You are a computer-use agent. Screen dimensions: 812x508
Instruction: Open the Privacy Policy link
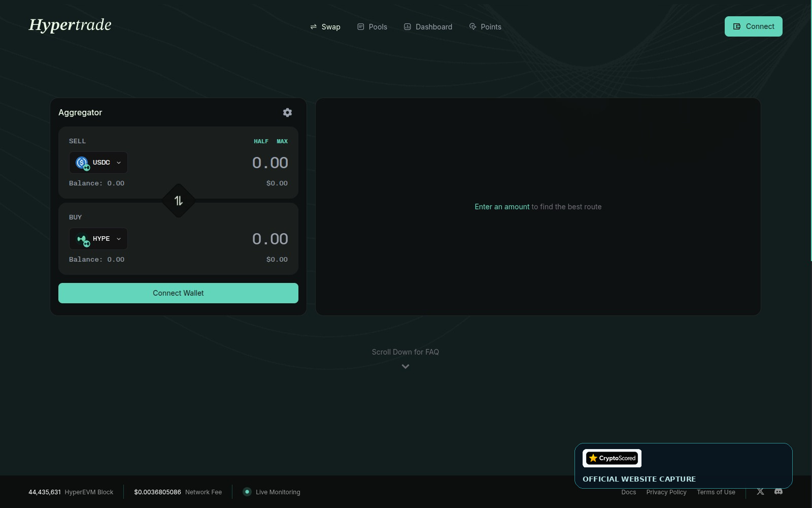(x=666, y=492)
